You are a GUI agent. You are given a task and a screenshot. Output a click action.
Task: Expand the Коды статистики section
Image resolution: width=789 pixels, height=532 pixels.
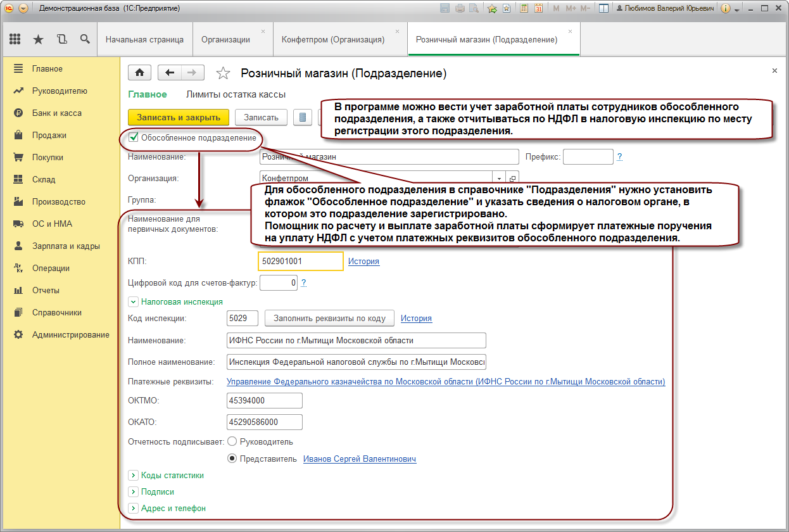[x=134, y=475]
